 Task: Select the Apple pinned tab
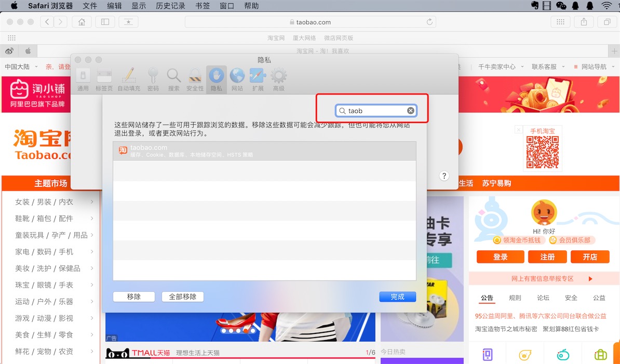(28, 51)
